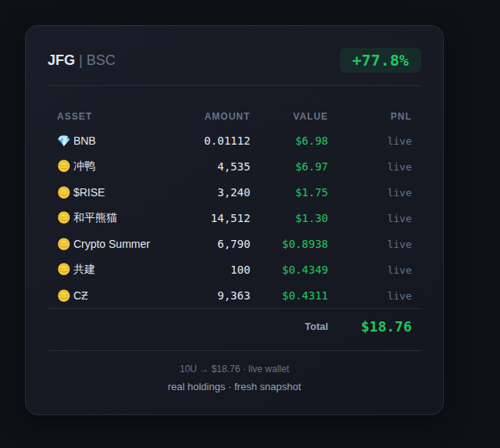Viewport: 500px width, 448px height.
Task: Click the coin icon beside 共建
Action: [x=63, y=269]
